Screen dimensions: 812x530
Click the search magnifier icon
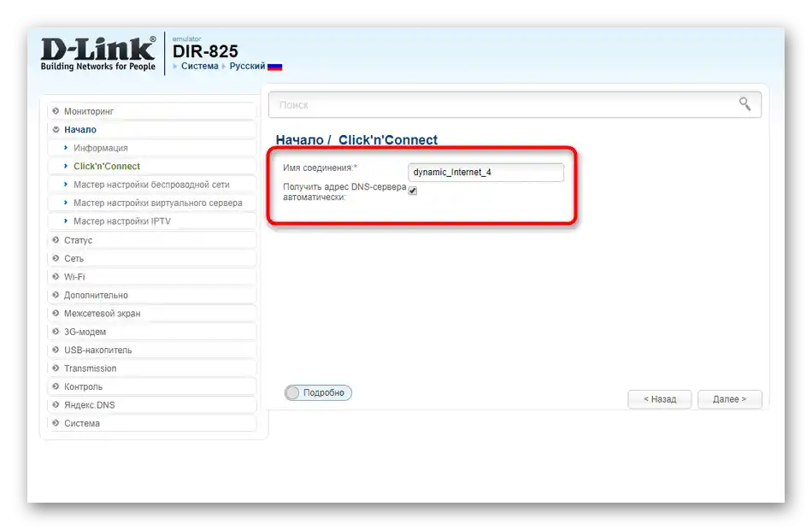tap(744, 104)
